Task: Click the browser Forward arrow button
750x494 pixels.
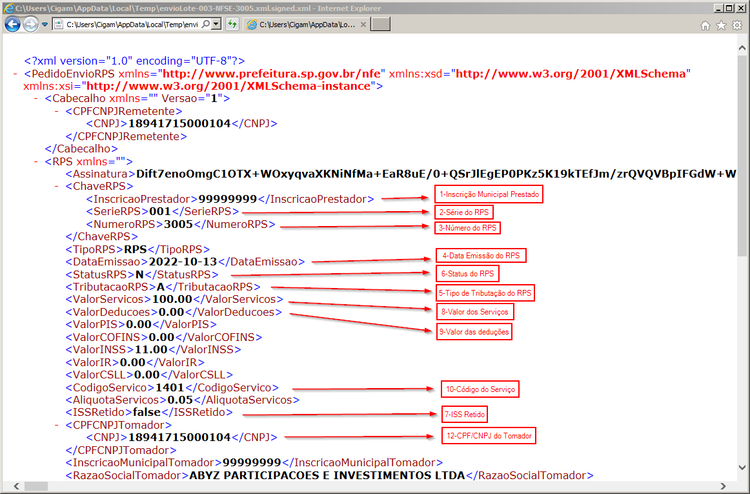Action: [x=31, y=24]
